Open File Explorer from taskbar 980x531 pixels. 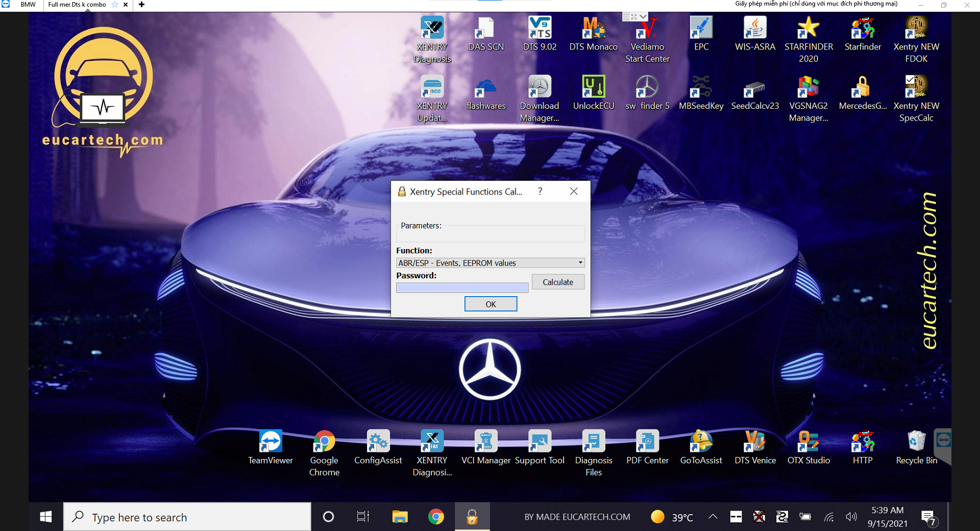pyautogui.click(x=400, y=517)
